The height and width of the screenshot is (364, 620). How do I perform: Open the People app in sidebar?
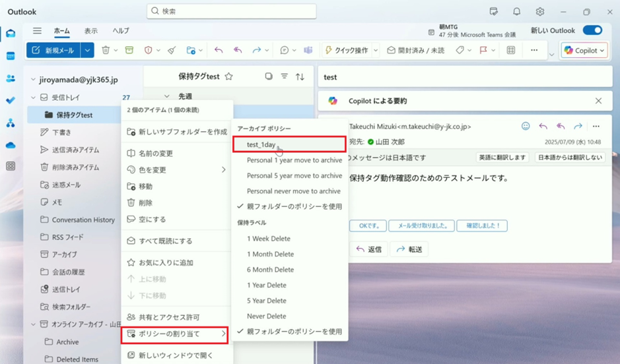tap(11, 78)
